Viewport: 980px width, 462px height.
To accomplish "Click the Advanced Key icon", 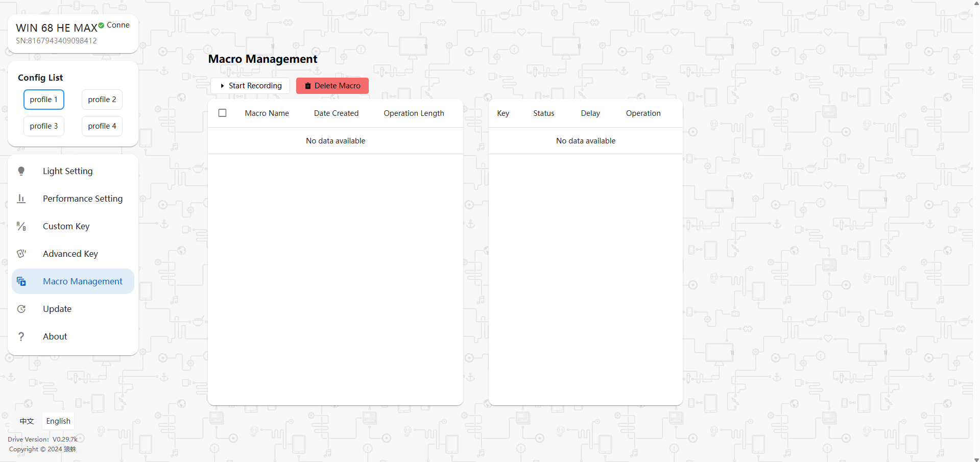I will click(21, 254).
